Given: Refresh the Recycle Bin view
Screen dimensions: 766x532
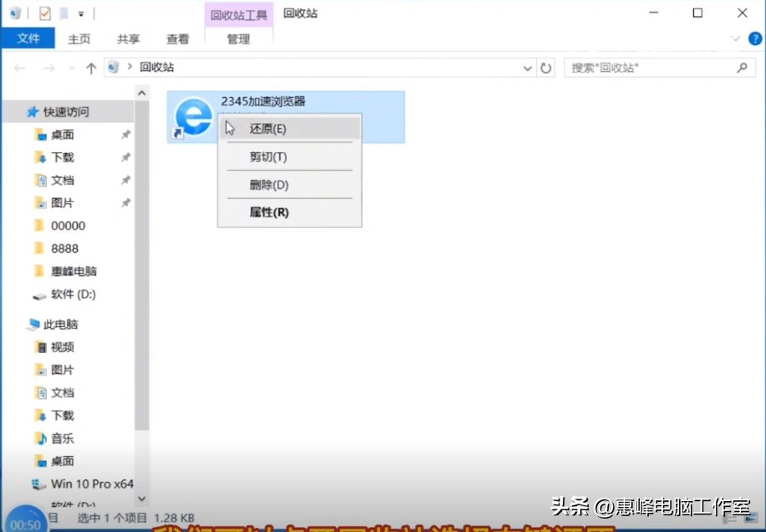Looking at the screenshot, I should [x=546, y=67].
